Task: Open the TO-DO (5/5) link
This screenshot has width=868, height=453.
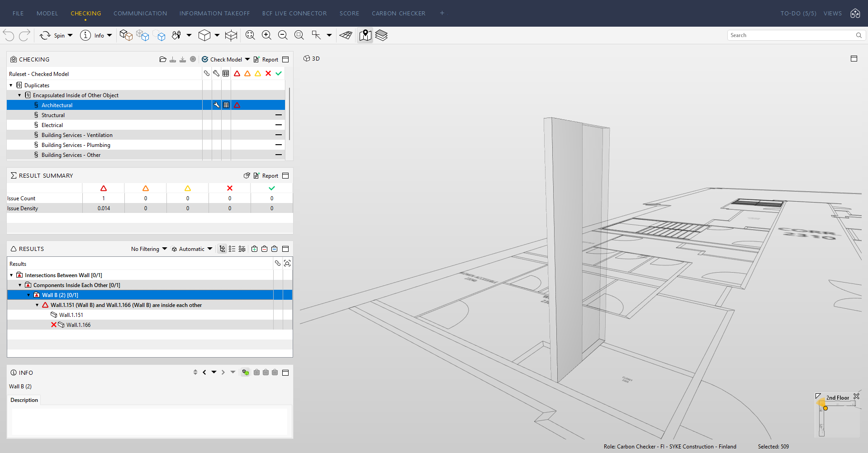Action: 798,14
